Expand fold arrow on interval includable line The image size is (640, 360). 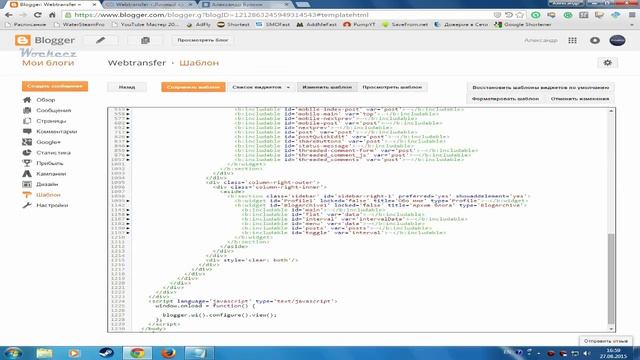pos(128,219)
